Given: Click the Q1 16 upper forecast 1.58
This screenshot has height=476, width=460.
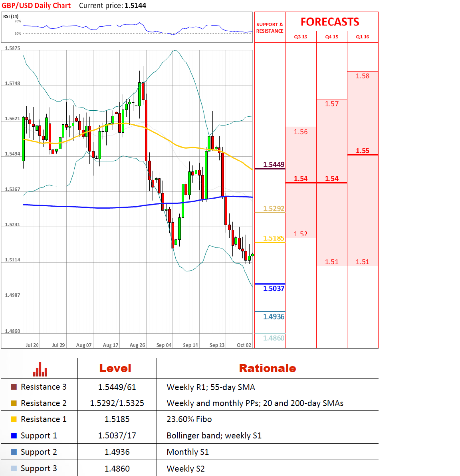Looking at the screenshot, I should (x=362, y=76).
